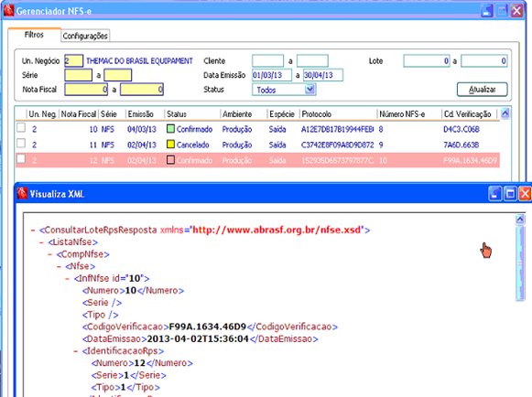532x397 pixels.
Task: Click the Data Emissão start date field
Action: point(271,75)
